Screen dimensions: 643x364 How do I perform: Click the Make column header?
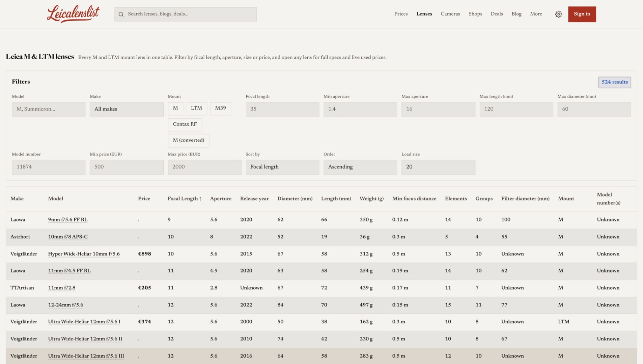click(17, 199)
